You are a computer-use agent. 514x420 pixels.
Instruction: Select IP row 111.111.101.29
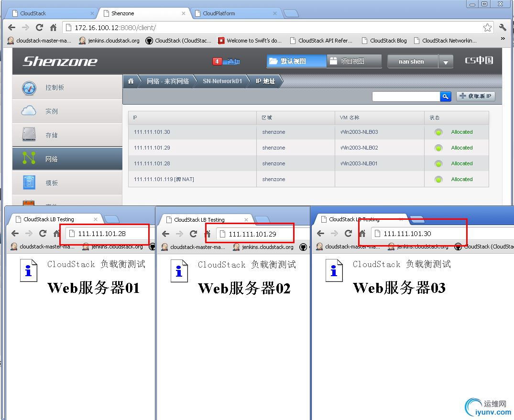click(x=308, y=148)
